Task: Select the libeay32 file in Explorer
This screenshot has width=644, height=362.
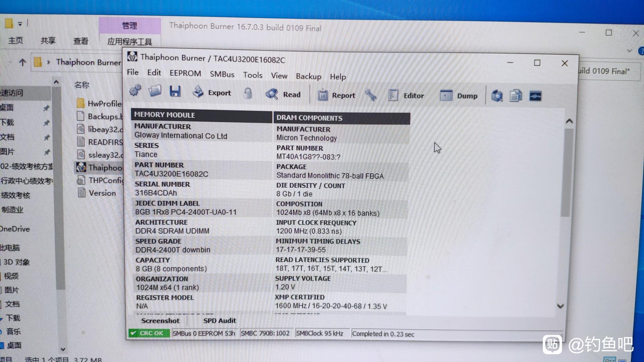Action: (100, 129)
